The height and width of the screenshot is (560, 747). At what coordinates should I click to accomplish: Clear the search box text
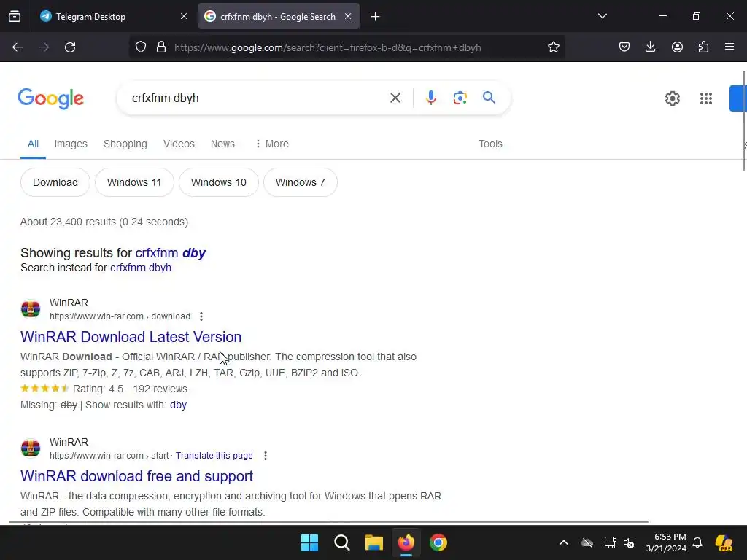pyautogui.click(x=395, y=98)
